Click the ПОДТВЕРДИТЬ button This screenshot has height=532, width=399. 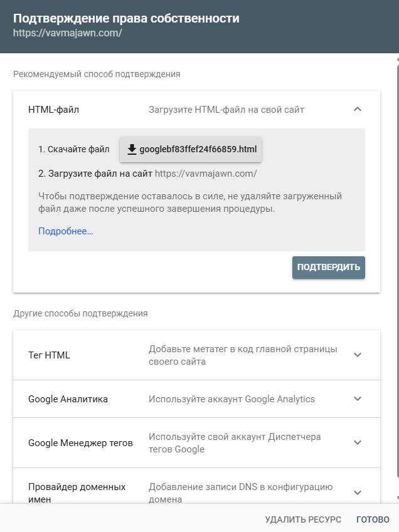click(328, 268)
